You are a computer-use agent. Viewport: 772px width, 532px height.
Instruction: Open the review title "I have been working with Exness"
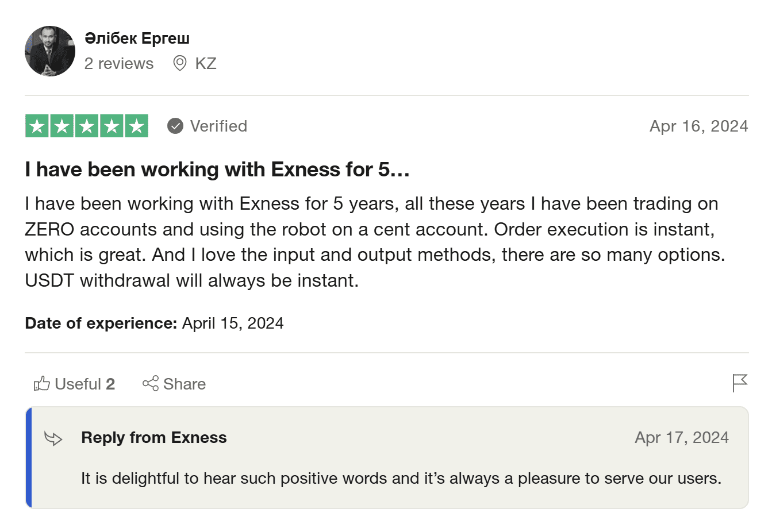point(217,169)
